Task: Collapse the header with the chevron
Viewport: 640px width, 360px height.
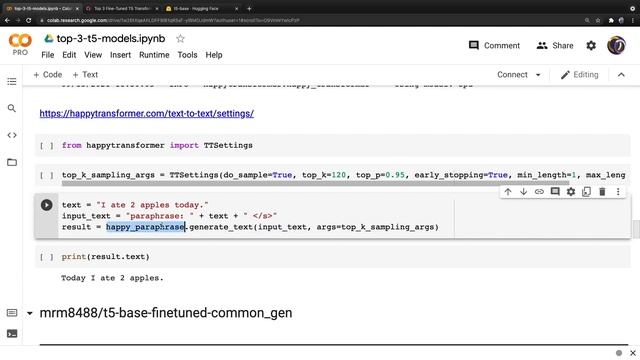Action: [621, 75]
